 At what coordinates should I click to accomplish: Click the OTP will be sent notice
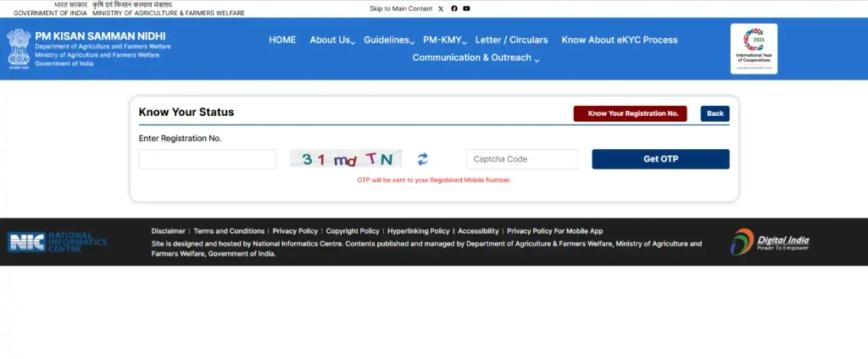434,180
